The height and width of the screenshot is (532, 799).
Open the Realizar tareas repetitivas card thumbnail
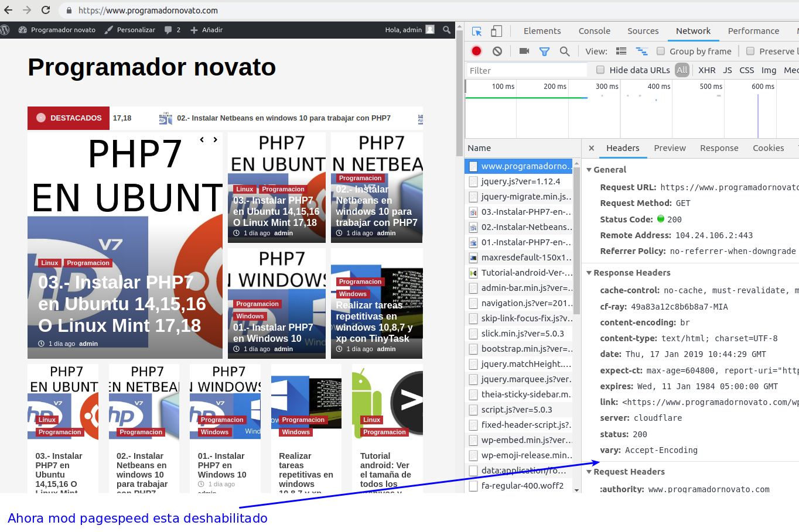pos(306,401)
